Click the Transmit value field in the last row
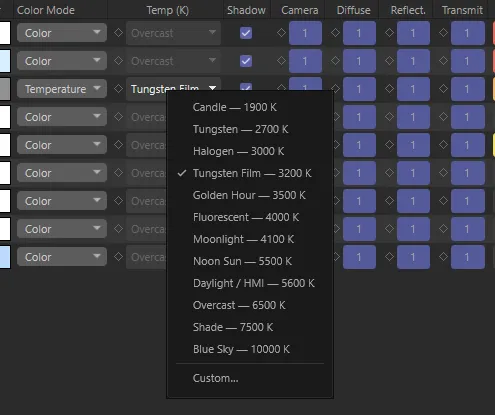The image size is (495, 415). click(x=467, y=257)
